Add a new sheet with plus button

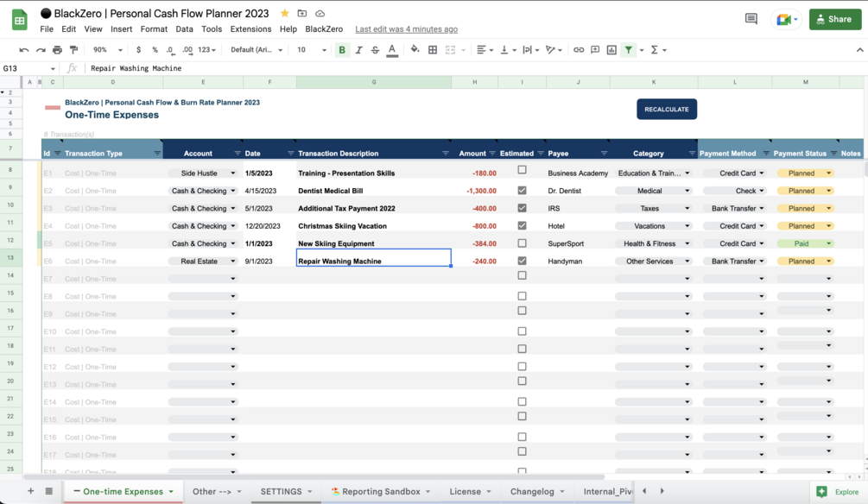(x=30, y=491)
